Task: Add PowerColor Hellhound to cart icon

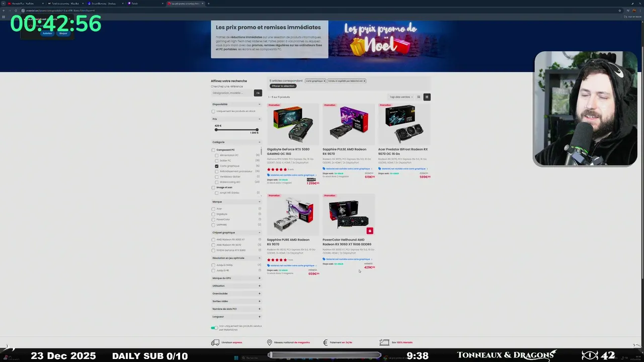Action: (x=370, y=231)
